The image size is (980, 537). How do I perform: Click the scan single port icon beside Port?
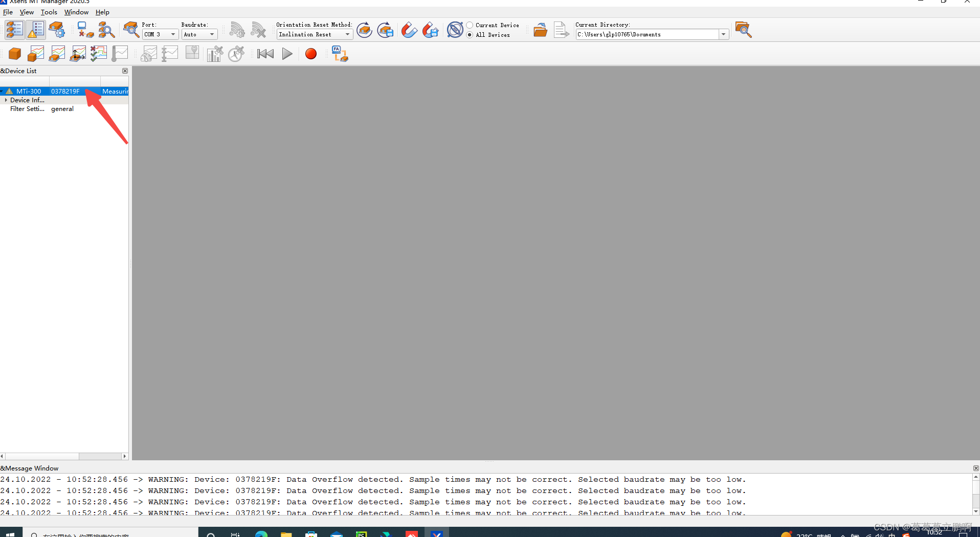(x=131, y=30)
